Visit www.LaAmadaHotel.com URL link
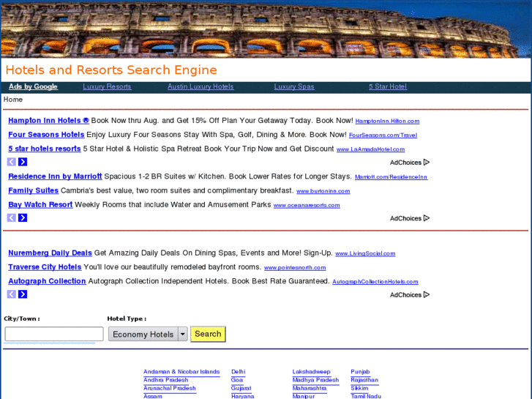 [370, 149]
